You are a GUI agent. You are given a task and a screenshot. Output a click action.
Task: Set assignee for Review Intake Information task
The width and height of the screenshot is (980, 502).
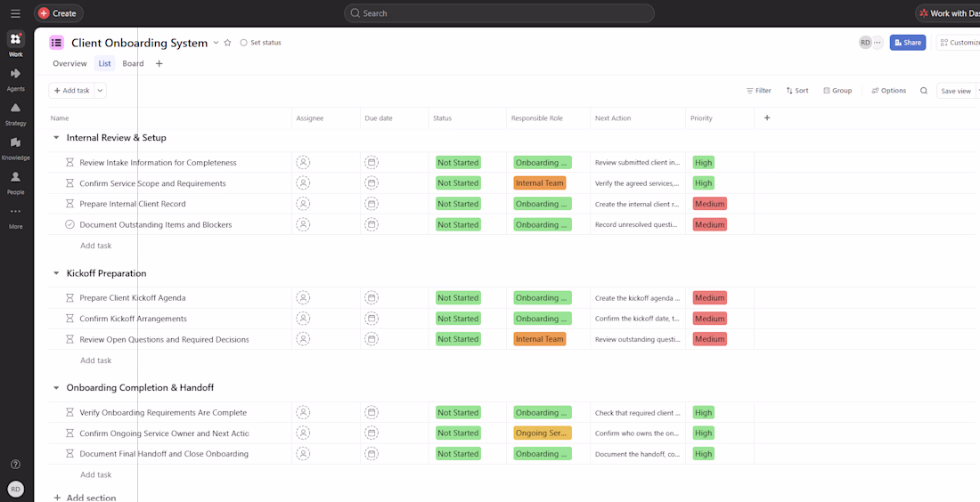(x=303, y=162)
